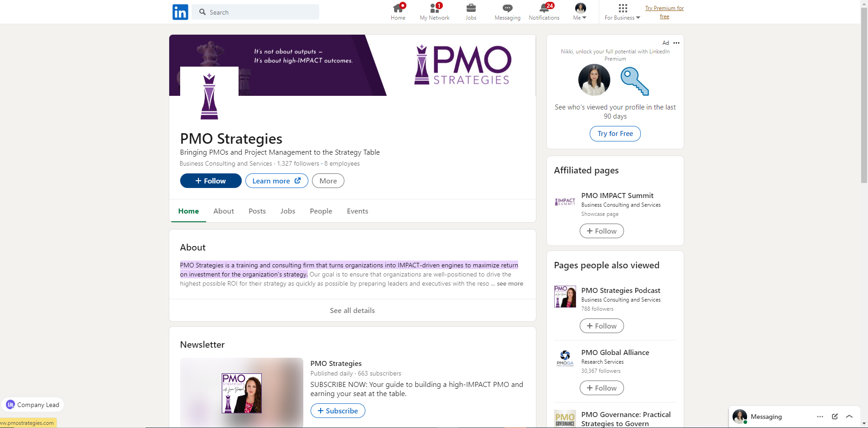The width and height of the screenshot is (868, 428).
Task: Click the 8 employees text
Action: (x=342, y=163)
